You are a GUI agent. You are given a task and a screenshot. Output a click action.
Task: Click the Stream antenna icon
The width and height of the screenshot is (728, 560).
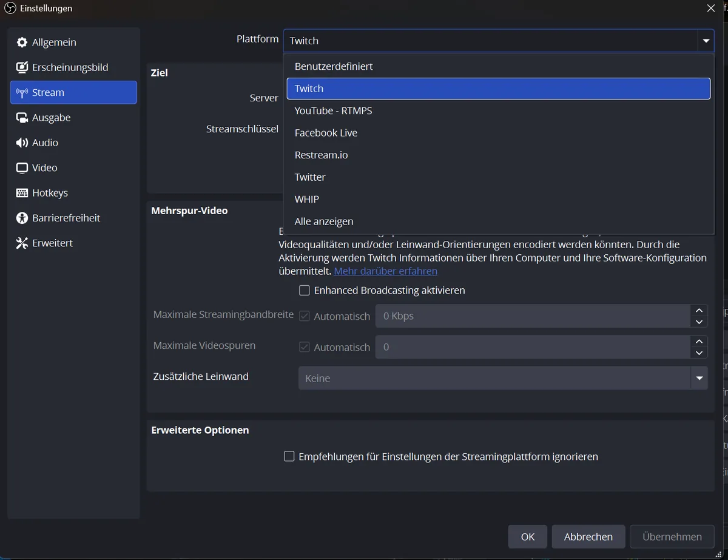pos(22,93)
